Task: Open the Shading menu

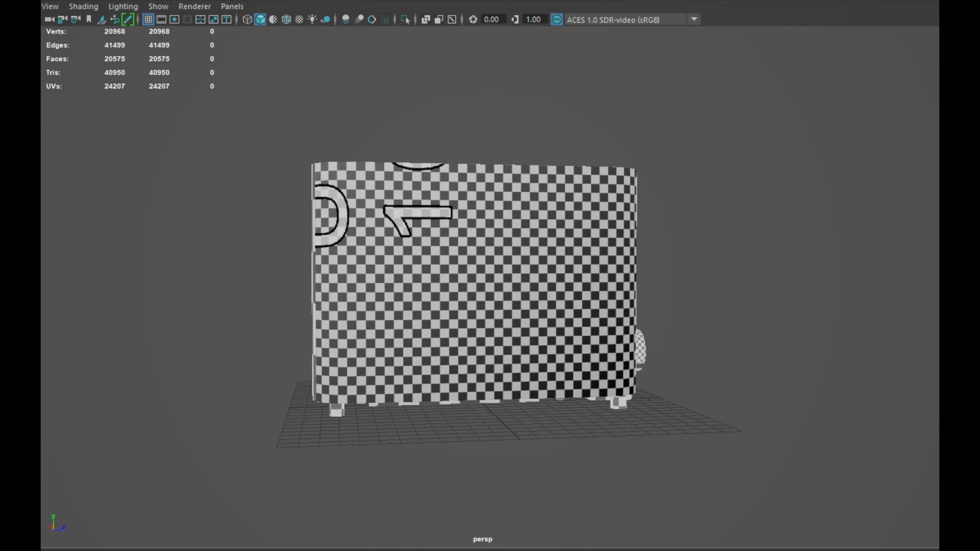Action: (83, 6)
